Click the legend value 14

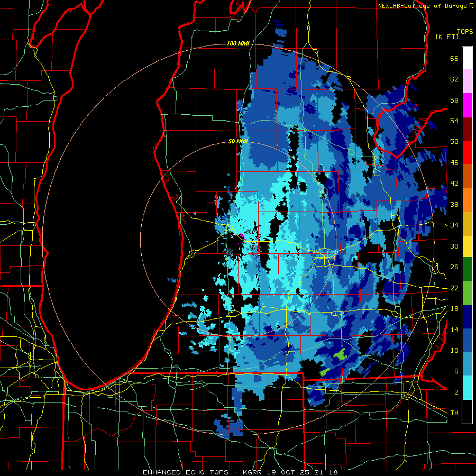click(x=454, y=329)
